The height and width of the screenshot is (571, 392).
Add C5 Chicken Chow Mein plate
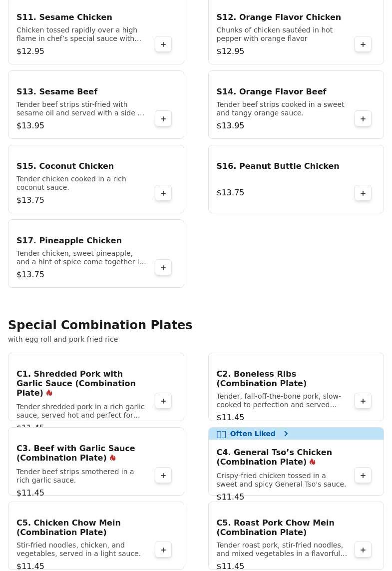[163, 550]
